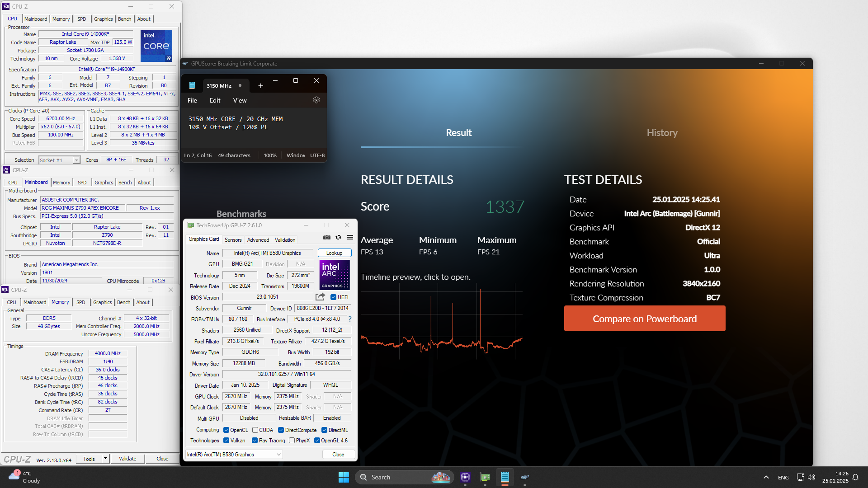Click the CPU-Z title bar icon of the Mainboard window
The width and height of the screenshot is (868, 488).
point(6,170)
